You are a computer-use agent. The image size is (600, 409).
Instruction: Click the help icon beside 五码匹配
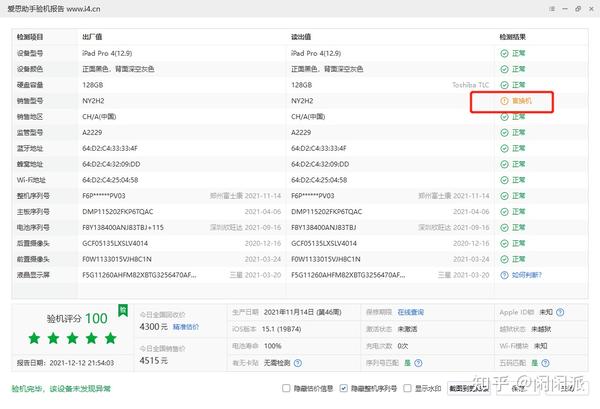[x=545, y=363]
